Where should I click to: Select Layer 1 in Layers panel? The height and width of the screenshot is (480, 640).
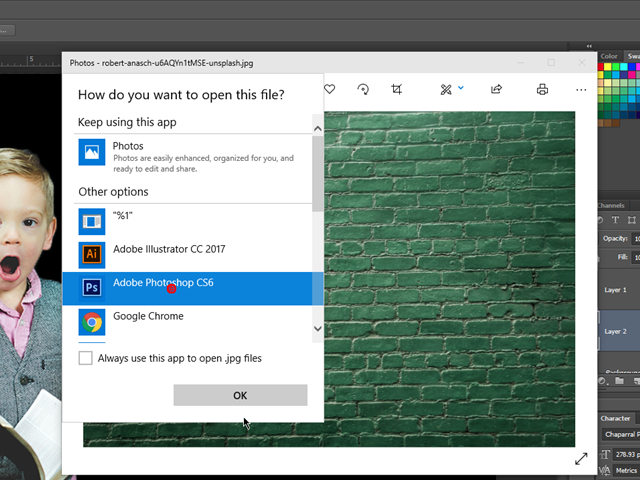pos(619,290)
